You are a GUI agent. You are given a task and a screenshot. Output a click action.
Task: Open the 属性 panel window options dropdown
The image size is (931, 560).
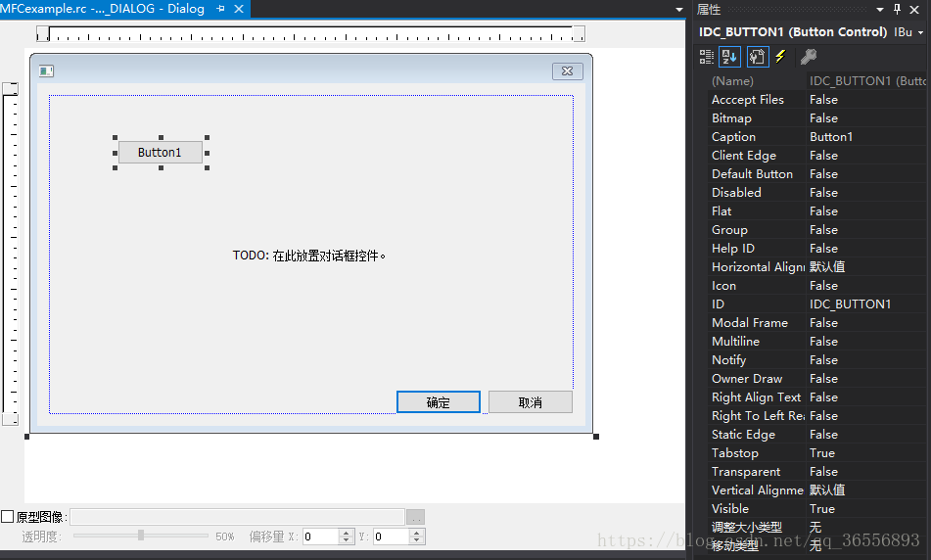[880, 10]
